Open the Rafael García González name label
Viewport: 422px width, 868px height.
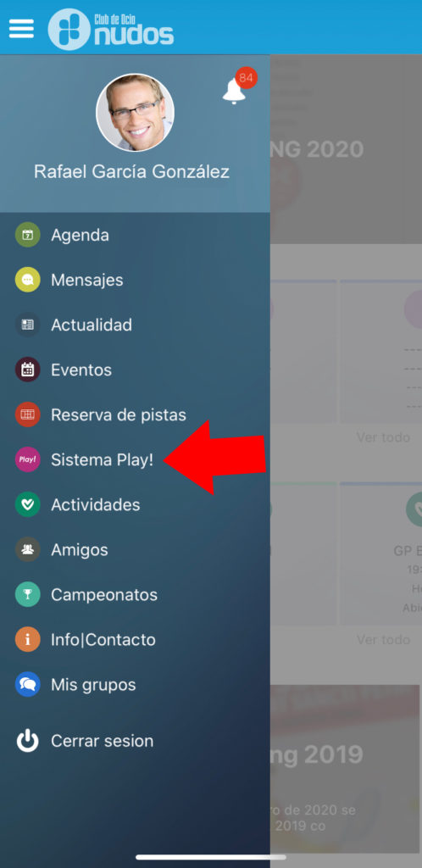point(131,171)
